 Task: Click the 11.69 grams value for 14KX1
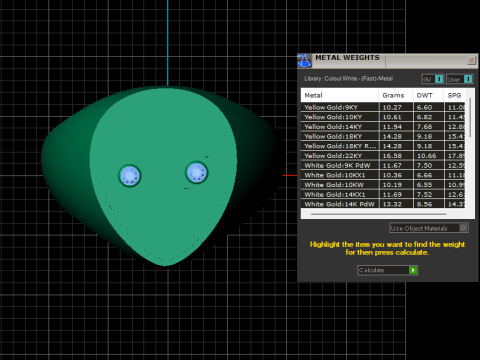392,194
